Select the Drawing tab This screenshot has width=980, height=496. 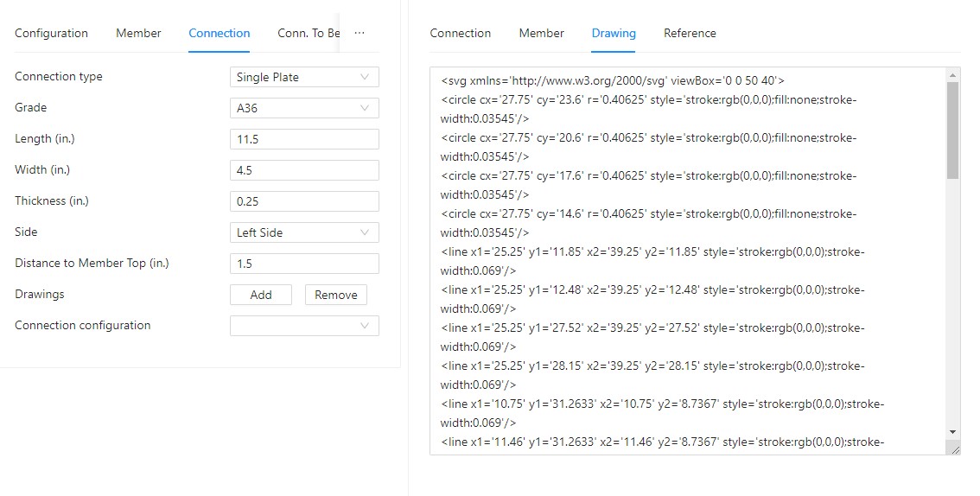click(x=614, y=33)
